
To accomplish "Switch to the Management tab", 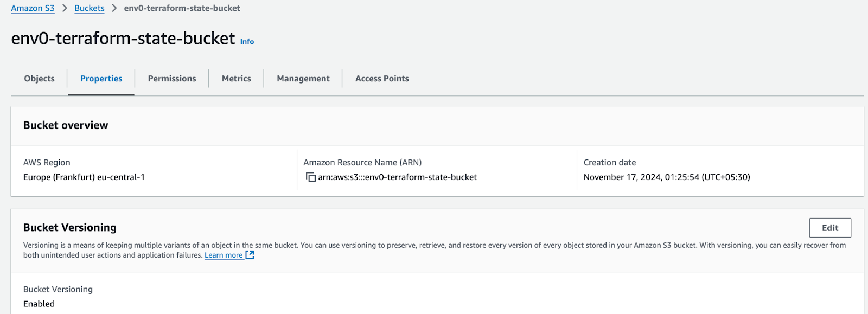I will tap(303, 79).
